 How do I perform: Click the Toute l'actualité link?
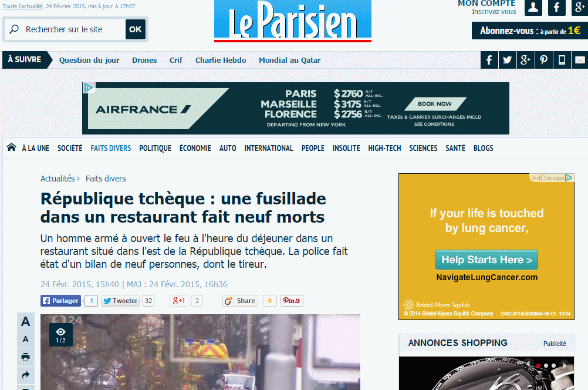click(x=22, y=6)
